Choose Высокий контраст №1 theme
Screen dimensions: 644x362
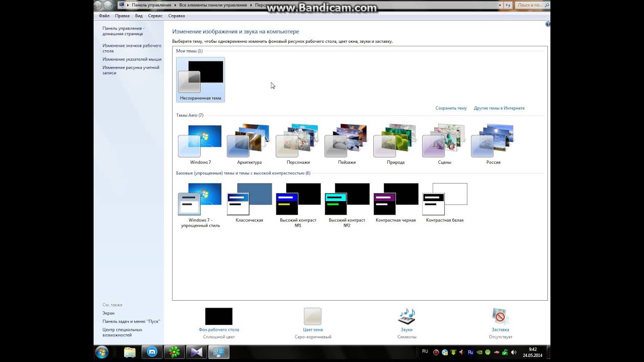[x=298, y=205]
